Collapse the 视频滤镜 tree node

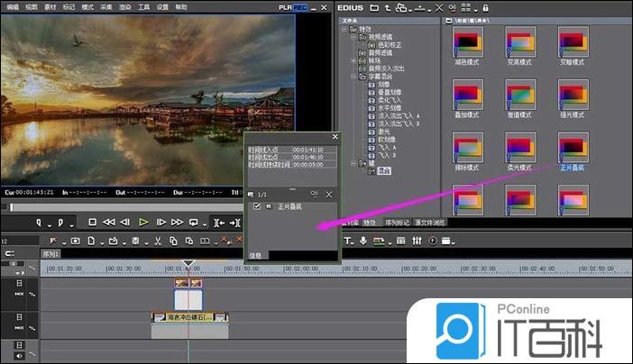pos(352,36)
